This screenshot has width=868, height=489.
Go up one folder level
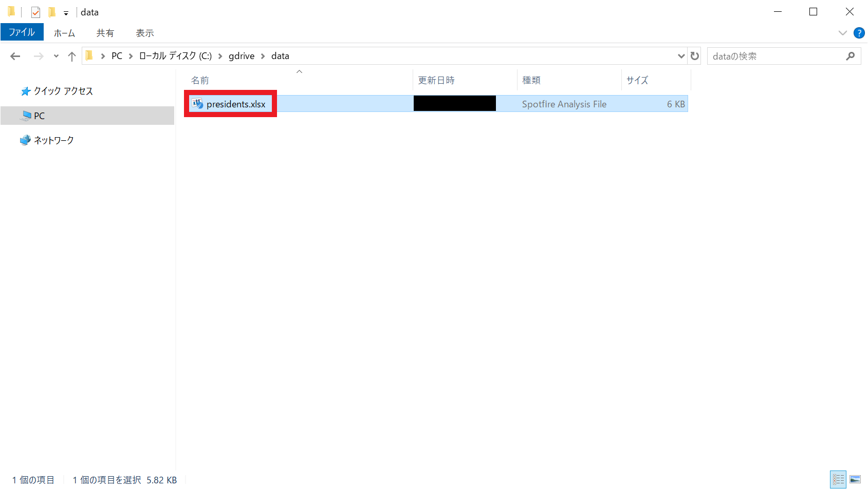72,56
